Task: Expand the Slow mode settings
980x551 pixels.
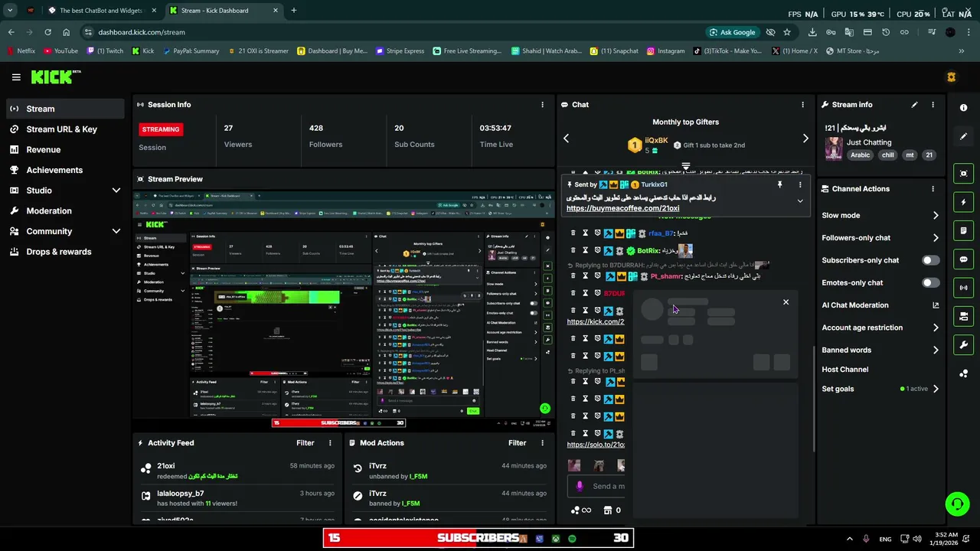Action: (935, 216)
